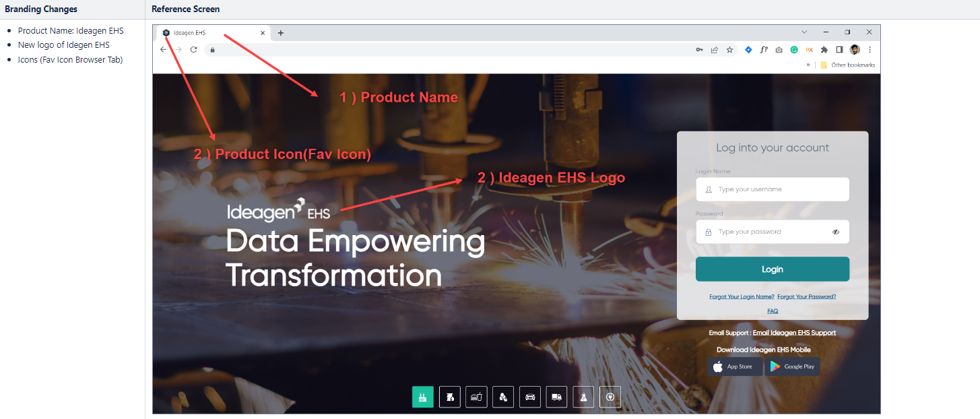Open the Other bookmarks folder
The height and width of the screenshot is (419, 980).
847,65
